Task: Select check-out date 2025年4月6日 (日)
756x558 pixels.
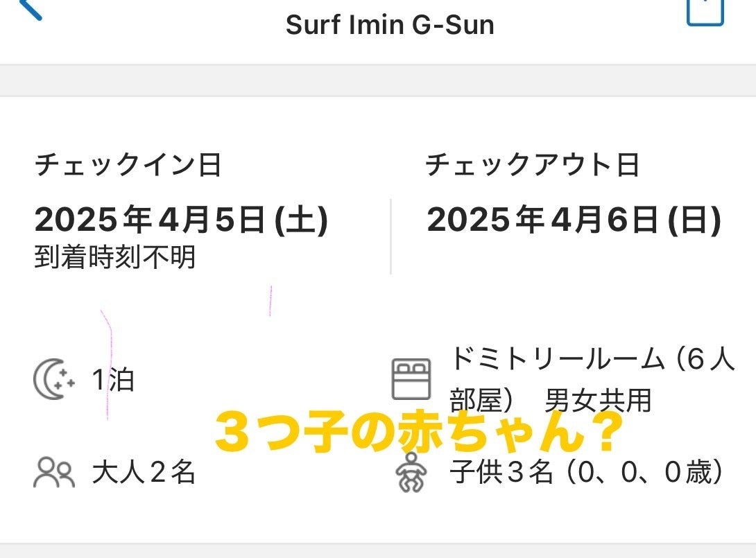Action: (574, 220)
